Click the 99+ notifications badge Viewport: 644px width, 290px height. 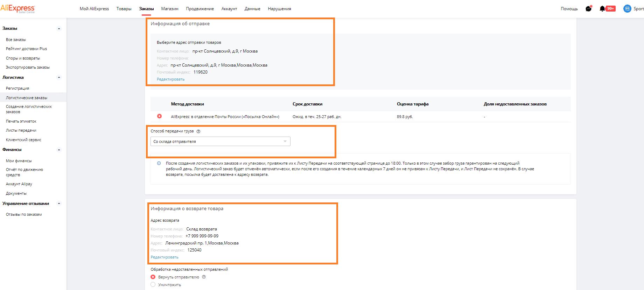pyautogui.click(x=611, y=8)
